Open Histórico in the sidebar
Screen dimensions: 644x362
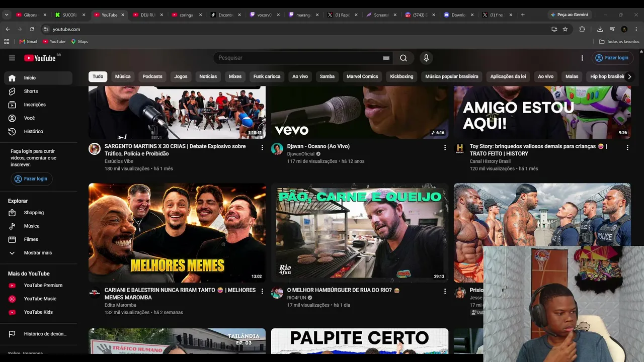pos(38,131)
